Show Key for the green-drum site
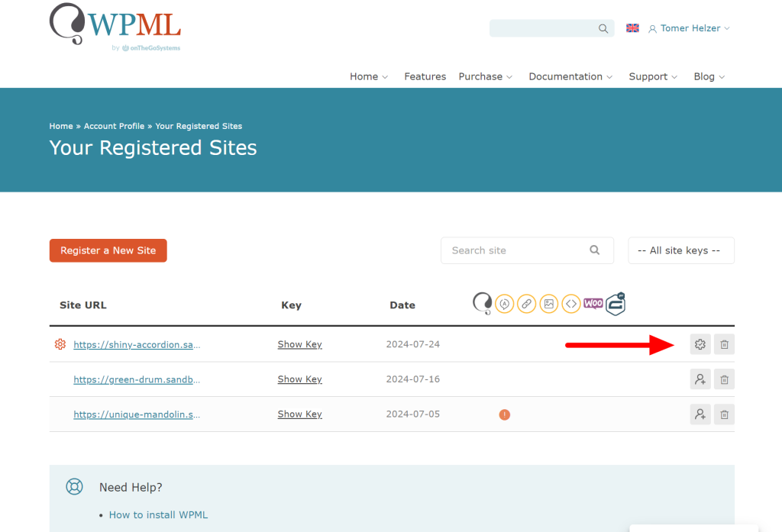 click(299, 379)
